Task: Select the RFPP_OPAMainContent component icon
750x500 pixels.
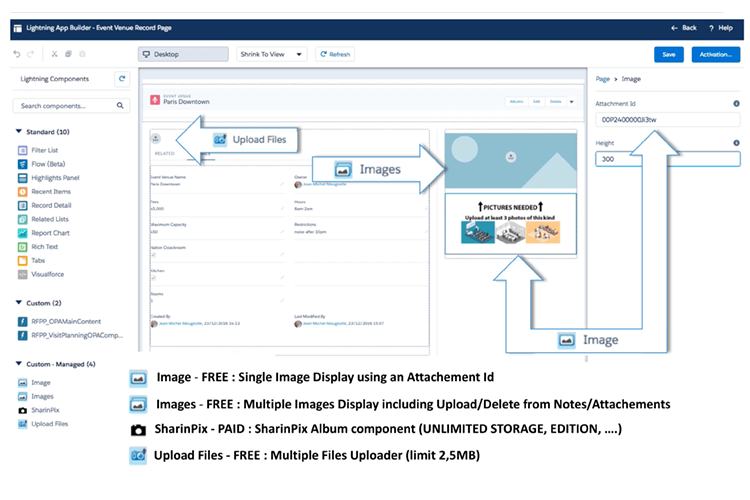Action: 22,322
